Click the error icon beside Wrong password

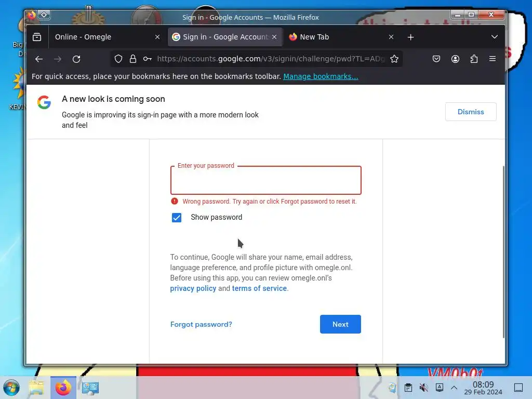click(175, 201)
